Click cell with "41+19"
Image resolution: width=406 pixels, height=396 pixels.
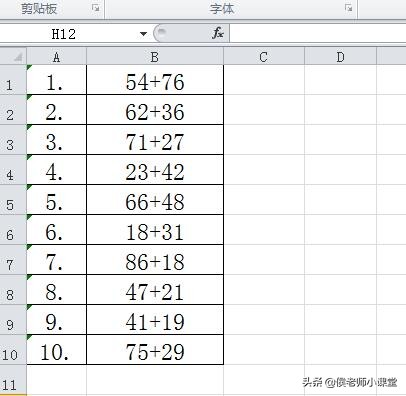pyautogui.click(x=155, y=320)
